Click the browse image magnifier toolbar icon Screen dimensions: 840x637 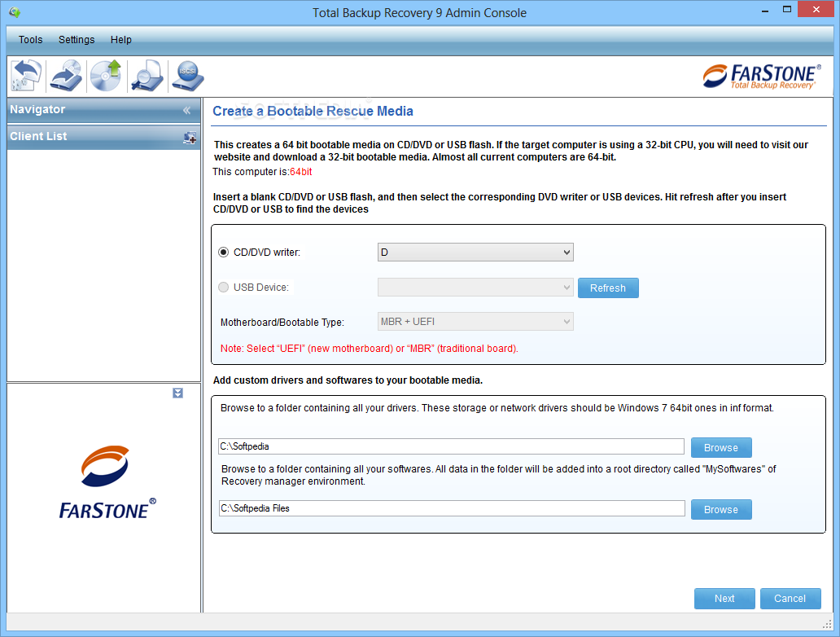[x=147, y=76]
